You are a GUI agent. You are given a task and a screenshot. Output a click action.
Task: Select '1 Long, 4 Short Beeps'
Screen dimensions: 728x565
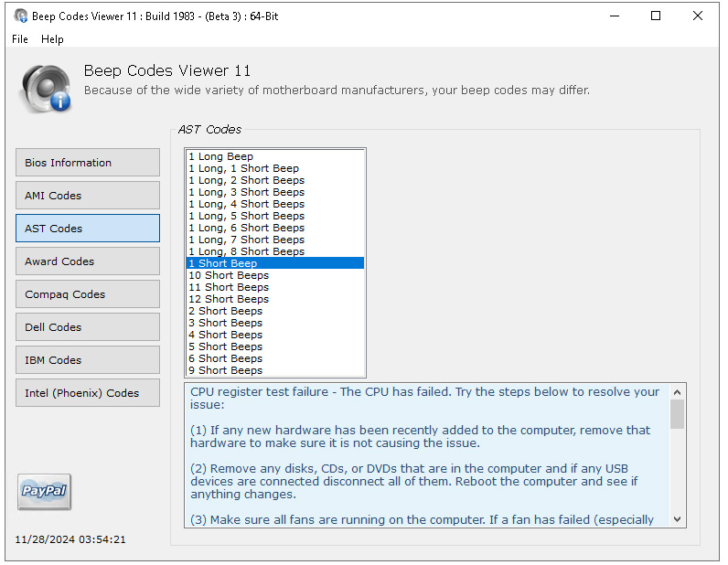[275, 204]
